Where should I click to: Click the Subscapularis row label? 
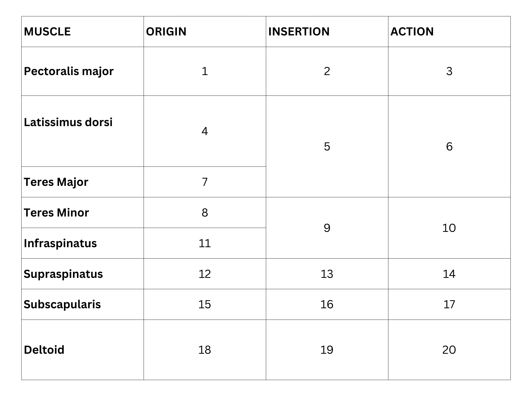(62, 304)
